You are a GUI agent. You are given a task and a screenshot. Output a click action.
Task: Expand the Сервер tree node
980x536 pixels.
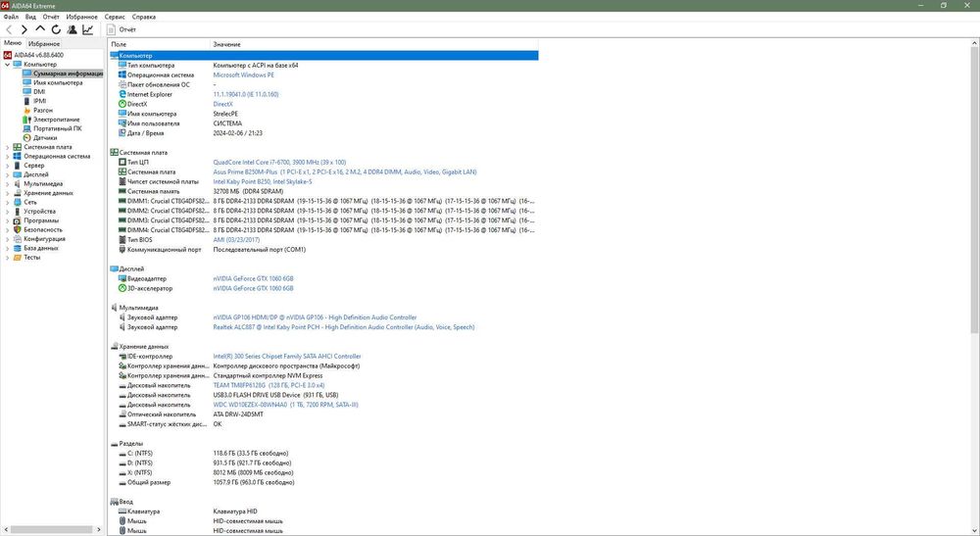[x=7, y=166]
